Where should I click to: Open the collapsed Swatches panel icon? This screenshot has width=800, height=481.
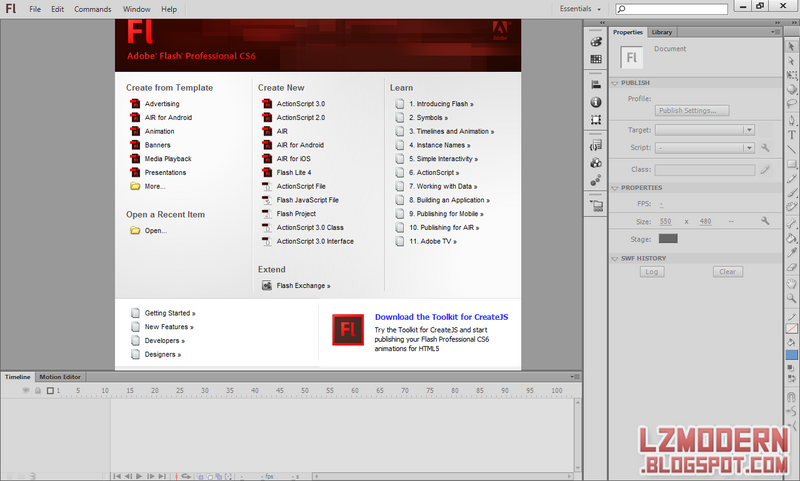(595, 59)
